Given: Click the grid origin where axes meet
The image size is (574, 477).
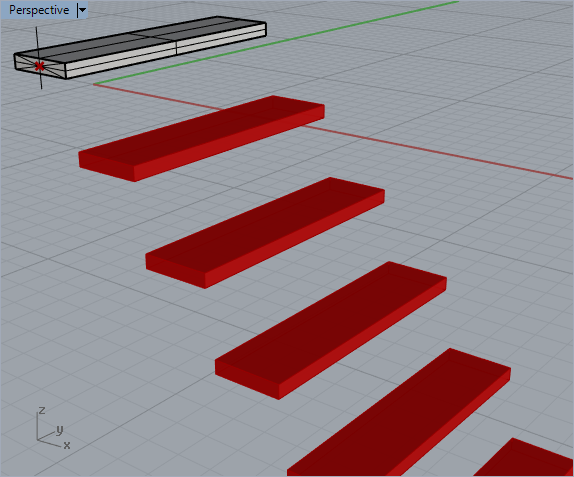Looking at the screenshot, I should [94, 84].
